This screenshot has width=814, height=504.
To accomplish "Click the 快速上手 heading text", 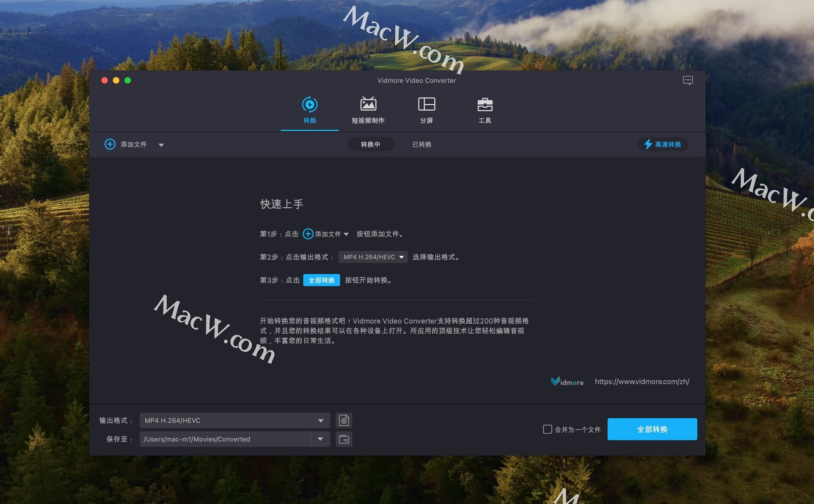I will coord(282,204).
